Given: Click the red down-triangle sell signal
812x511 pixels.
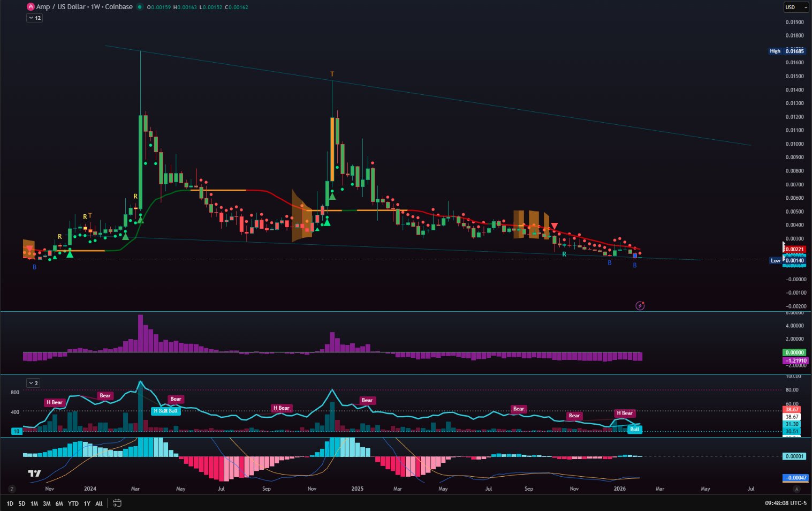Looking at the screenshot, I should coord(555,226).
